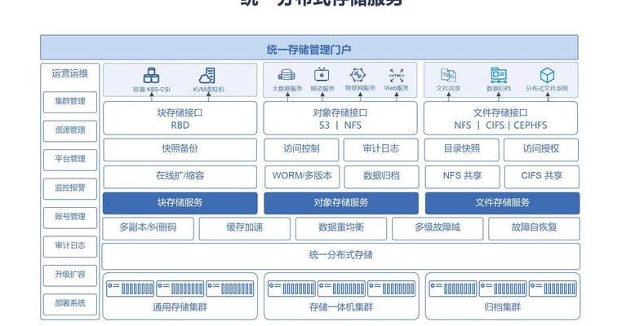Image resolution: width=644 pixels, height=326 pixels.
Task: Click the 对象存储接口 S3 | NFS box
Action: [340, 118]
